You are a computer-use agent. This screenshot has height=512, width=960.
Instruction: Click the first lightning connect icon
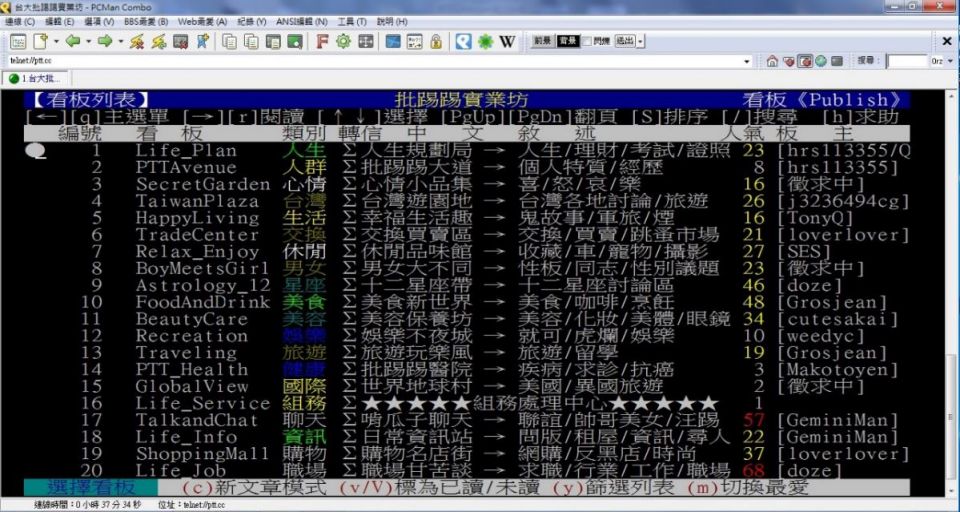pyautogui.click(x=137, y=42)
